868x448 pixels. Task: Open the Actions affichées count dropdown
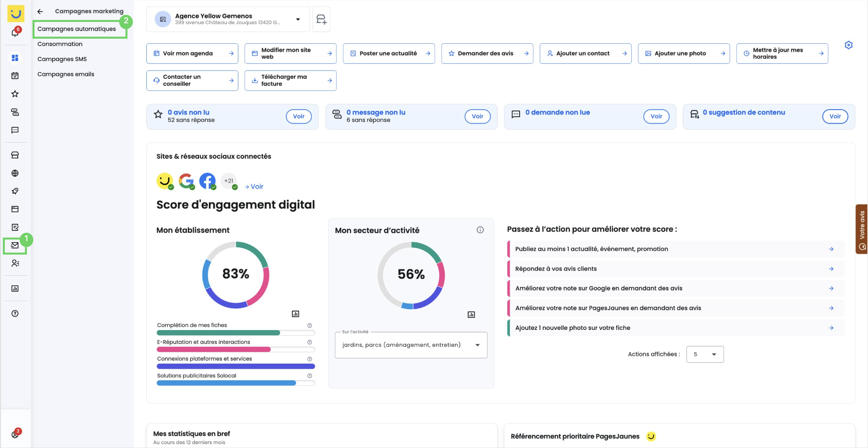tap(705, 354)
